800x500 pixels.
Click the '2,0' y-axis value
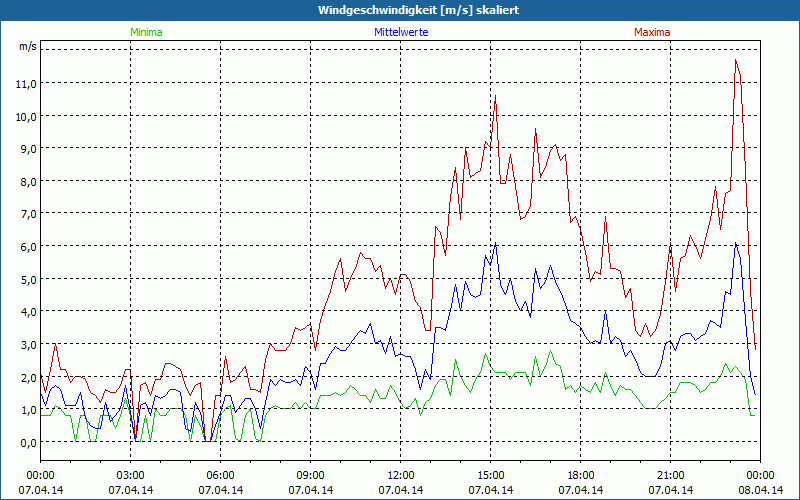click(28, 378)
